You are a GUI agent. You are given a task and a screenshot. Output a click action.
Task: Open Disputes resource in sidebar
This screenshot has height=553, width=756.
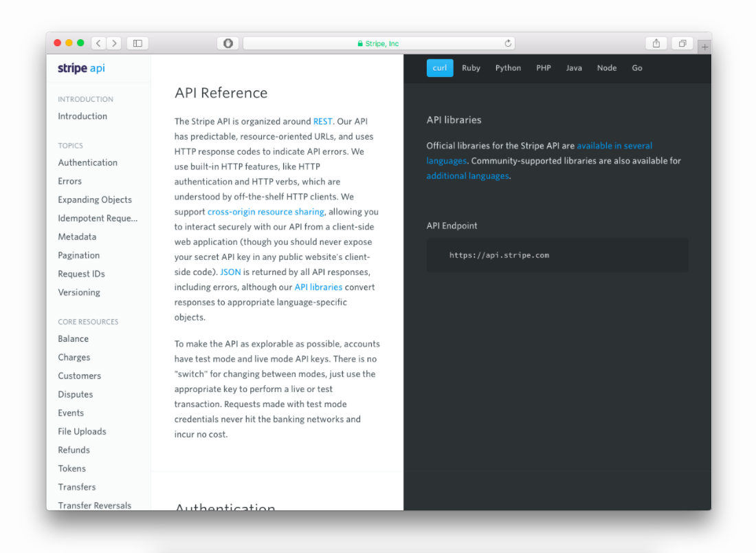(75, 395)
